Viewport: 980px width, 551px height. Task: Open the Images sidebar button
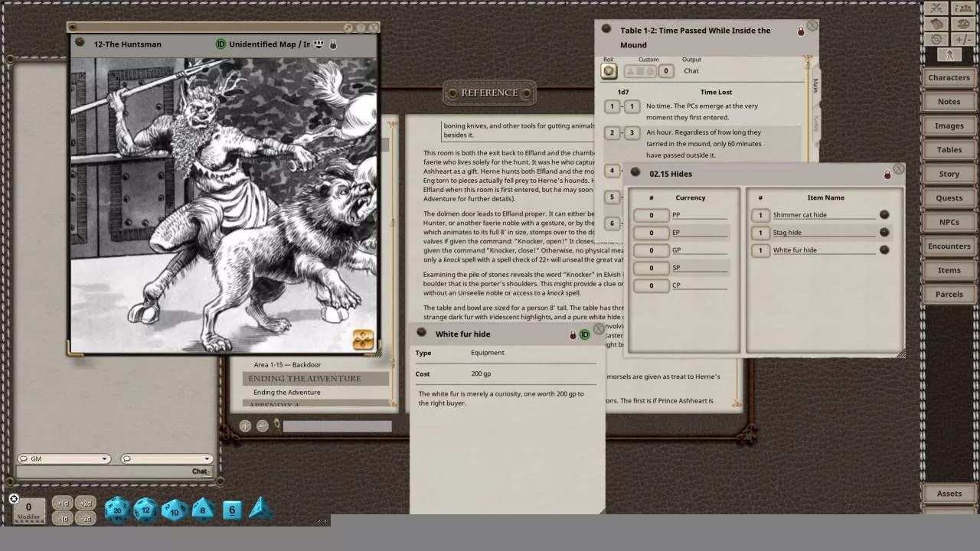tap(949, 126)
